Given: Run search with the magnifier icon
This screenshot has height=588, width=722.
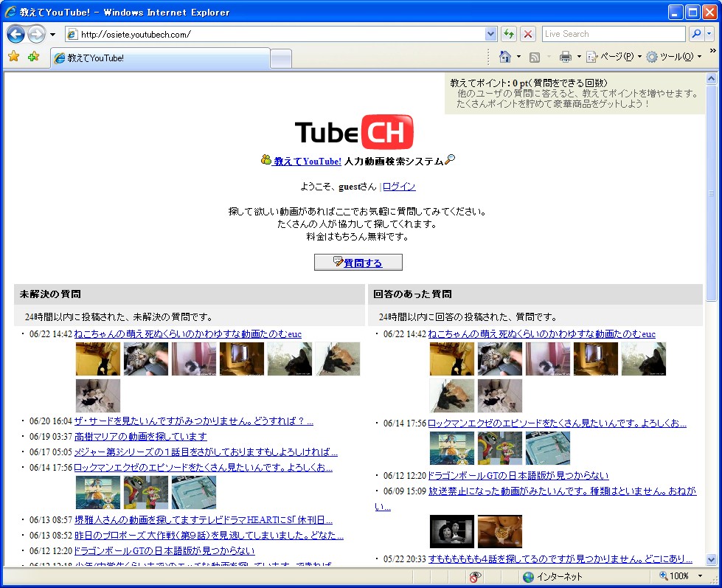Looking at the screenshot, I should 696,34.
